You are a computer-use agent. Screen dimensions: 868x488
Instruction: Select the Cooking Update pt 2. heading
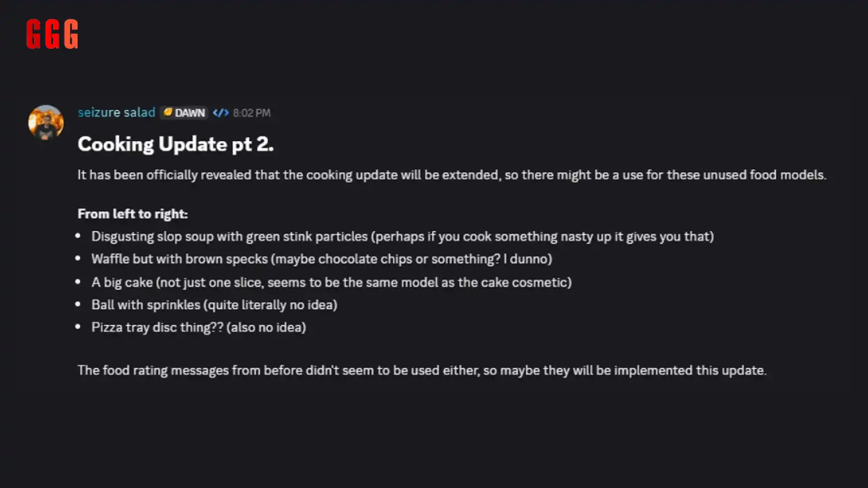175,144
